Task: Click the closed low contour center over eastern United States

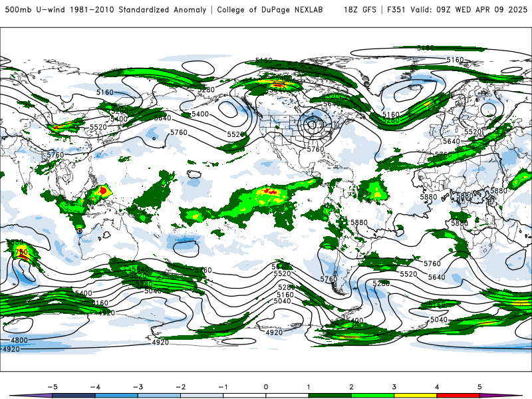Action: 313,125
